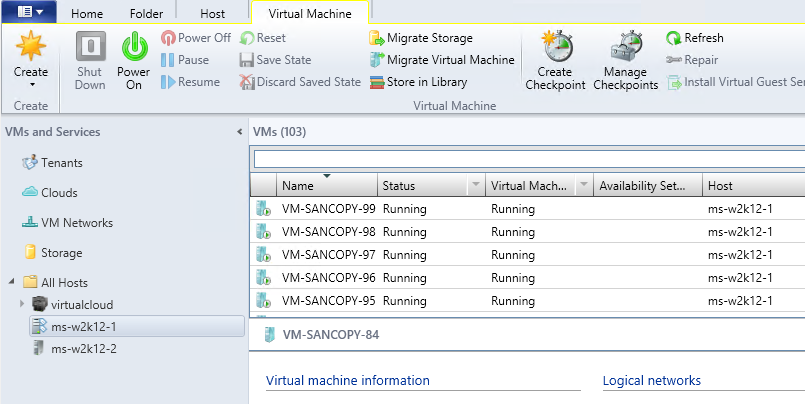Click the VM search input field
Screen dimensions: 805x404
pos(528,159)
